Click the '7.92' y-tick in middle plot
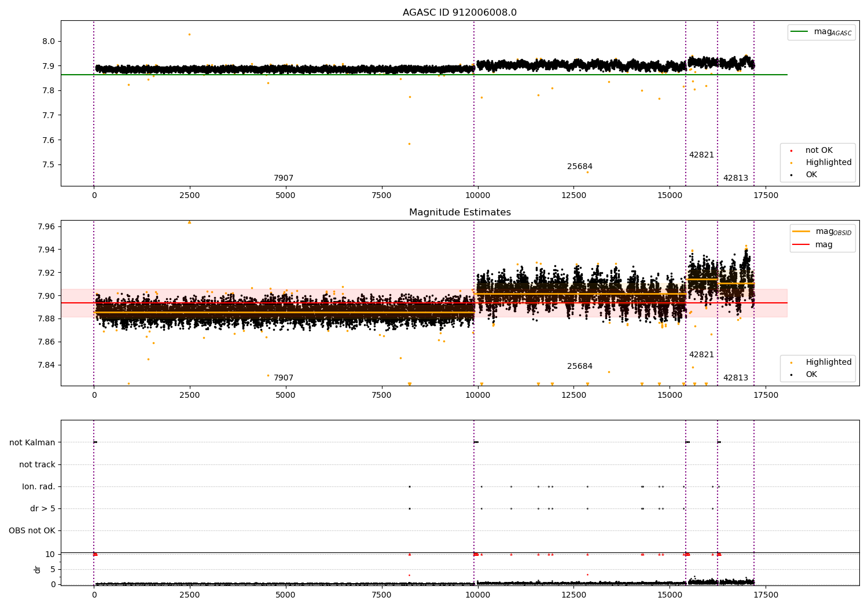Screen dimensions: 868x608 (x=46, y=273)
